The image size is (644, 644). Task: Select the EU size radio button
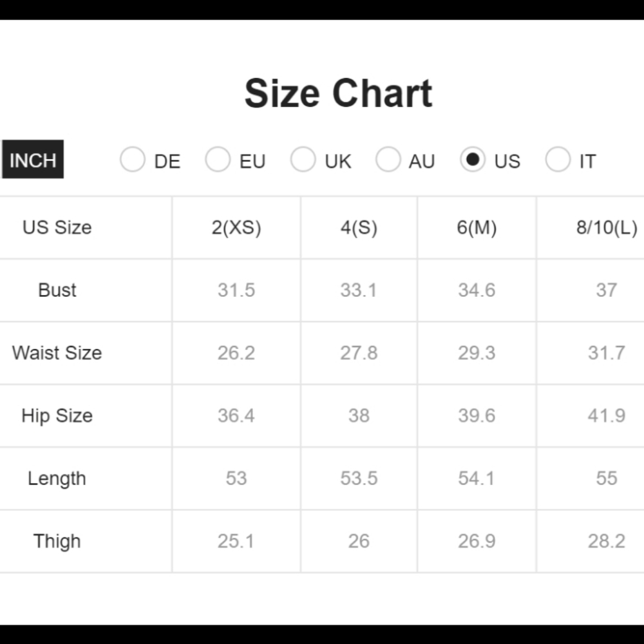pos(218,160)
